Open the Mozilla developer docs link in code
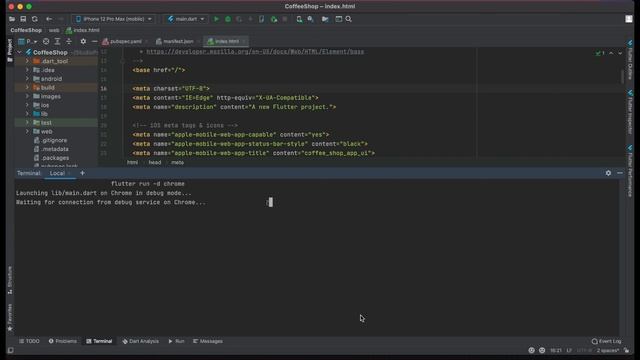 255,52
